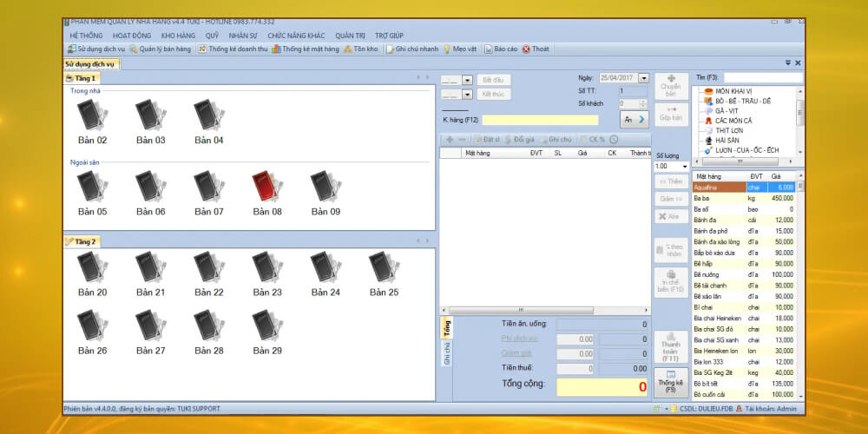The width and height of the screenshot is (868, 434).
Task: Open Mẹo vặt tips toolbar item
Action: 459,49
